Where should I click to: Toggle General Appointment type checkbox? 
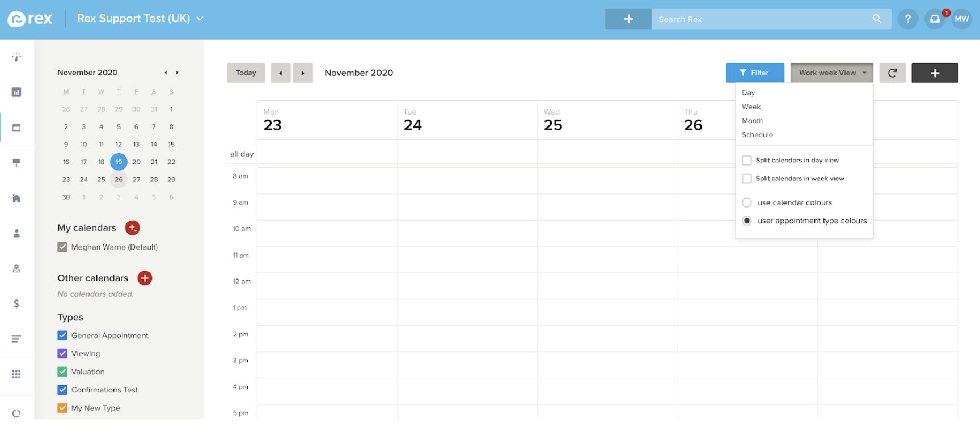coord(62,335)
